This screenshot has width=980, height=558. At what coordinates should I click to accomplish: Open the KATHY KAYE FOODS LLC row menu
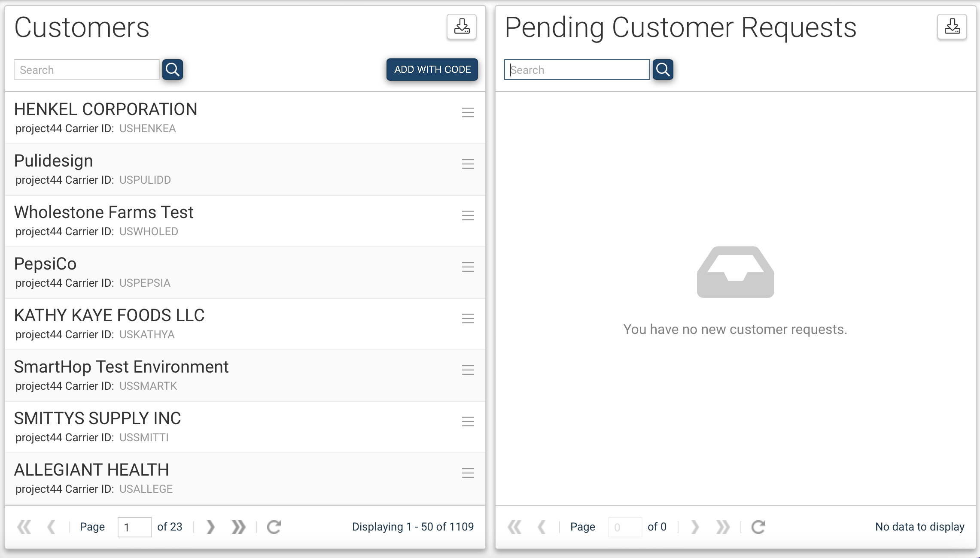tap(468, 318)
